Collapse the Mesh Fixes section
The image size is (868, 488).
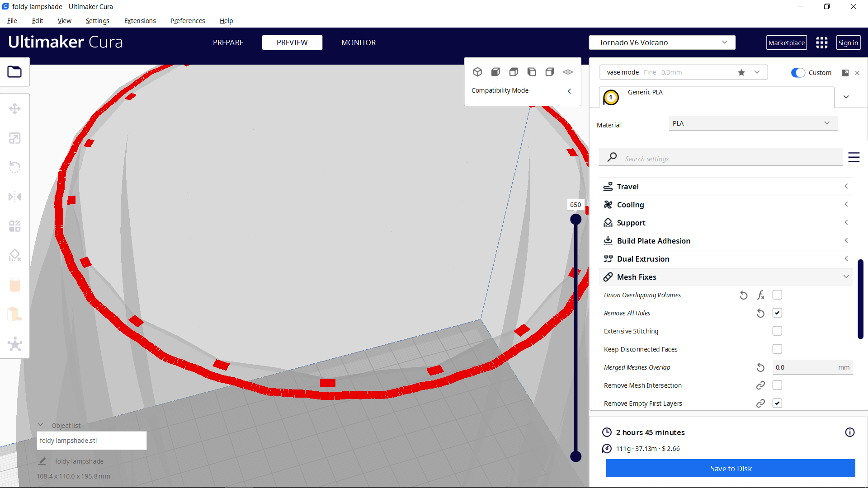point(846,277)
